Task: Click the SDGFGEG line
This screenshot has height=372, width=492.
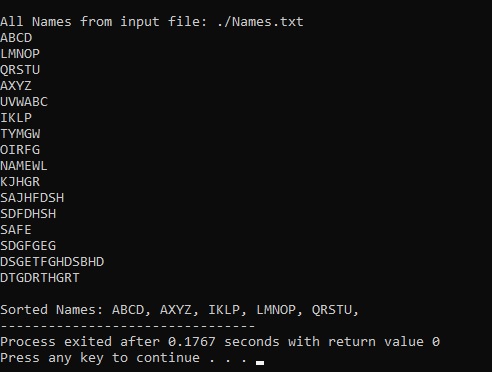Action: 28,246
